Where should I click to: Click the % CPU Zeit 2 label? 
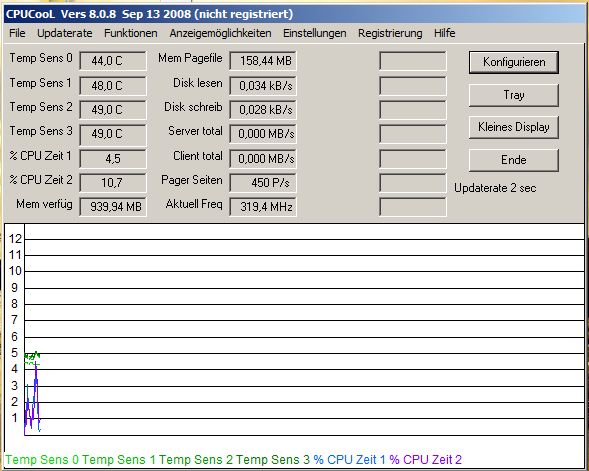(41, 180)
